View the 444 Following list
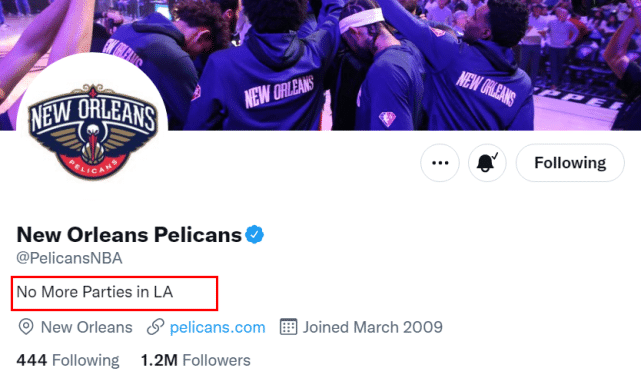Viewport: 641px width, 378px height. (x=68, y=360)
